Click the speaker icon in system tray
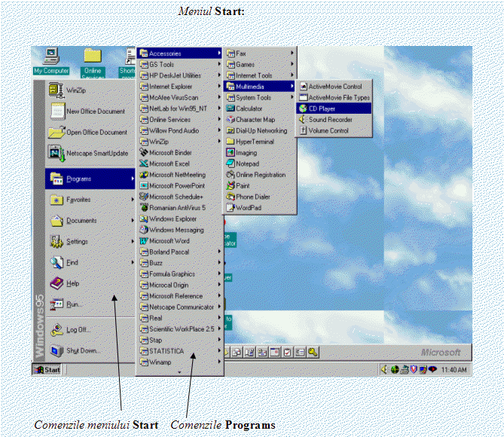The width and height of the screenshot is (504, 437). coord(384,370)
